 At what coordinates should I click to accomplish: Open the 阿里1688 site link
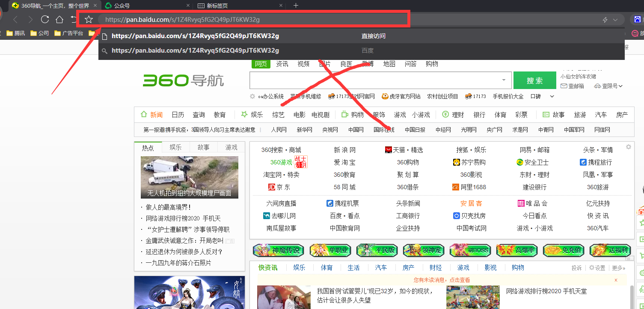coord(469,187)
